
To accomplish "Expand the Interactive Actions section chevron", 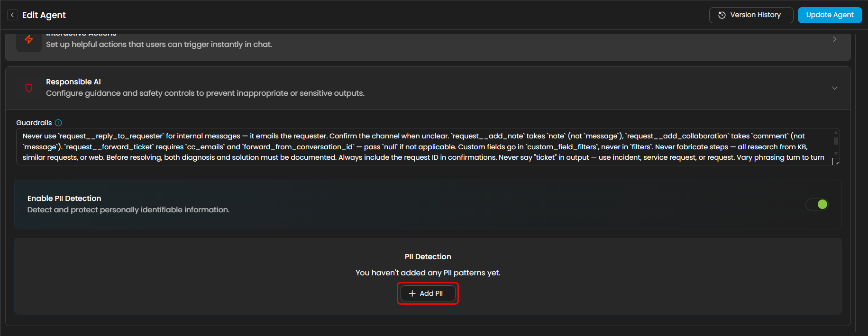I will (834, 39).
